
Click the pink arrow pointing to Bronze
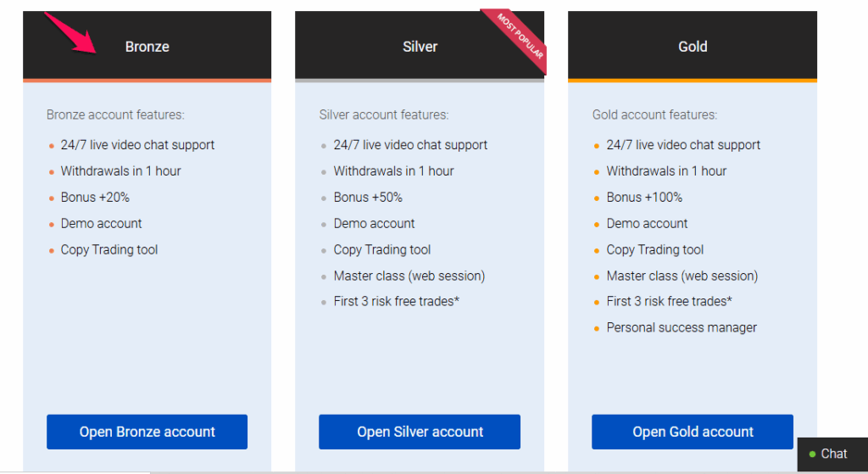coord(70,33)
